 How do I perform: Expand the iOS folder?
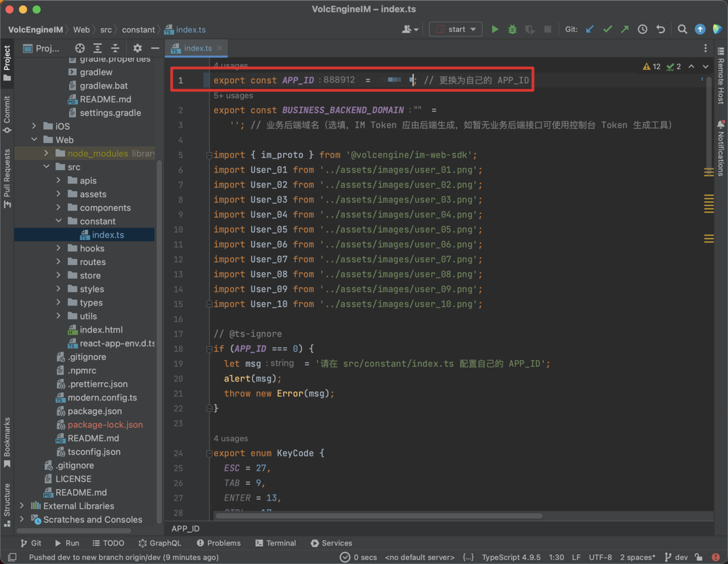point(34,126)
